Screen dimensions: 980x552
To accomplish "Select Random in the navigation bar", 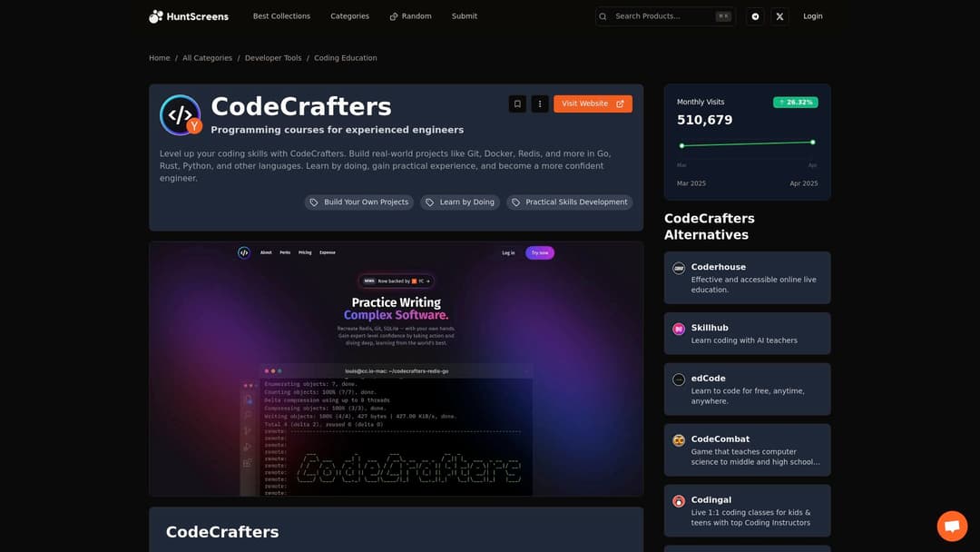I will pos(410,16).
